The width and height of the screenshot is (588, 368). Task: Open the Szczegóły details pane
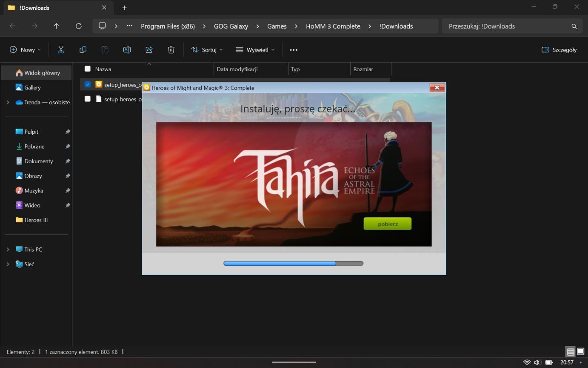click(x=559, y=50)
